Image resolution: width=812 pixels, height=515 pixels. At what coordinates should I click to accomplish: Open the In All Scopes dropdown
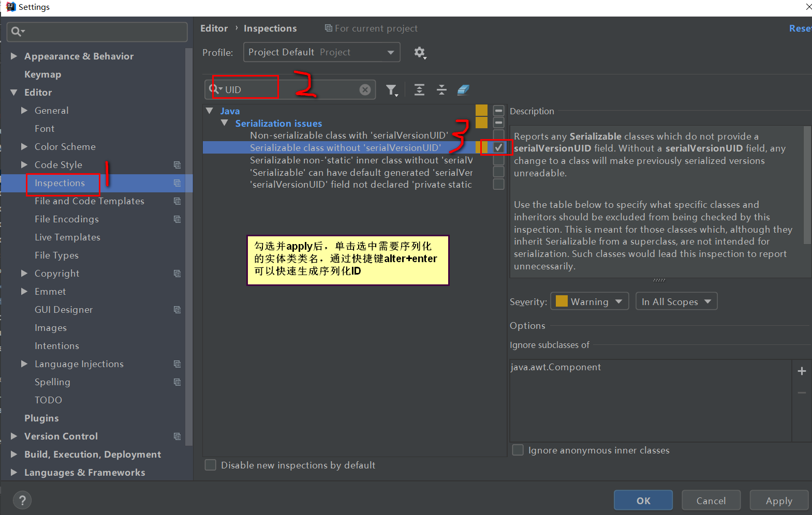pyautogui.click(x=676, y=301)
